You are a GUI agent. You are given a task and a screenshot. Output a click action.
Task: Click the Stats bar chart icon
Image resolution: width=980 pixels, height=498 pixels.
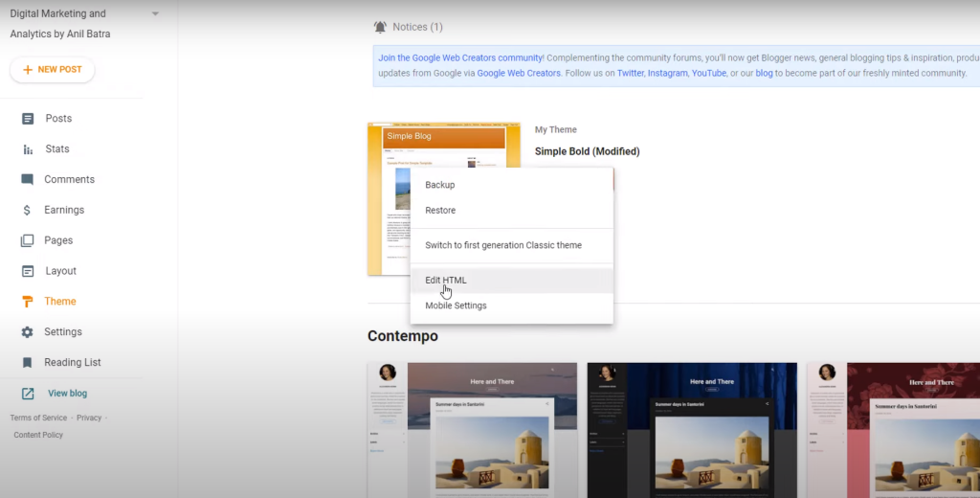[x=28, y=149]
